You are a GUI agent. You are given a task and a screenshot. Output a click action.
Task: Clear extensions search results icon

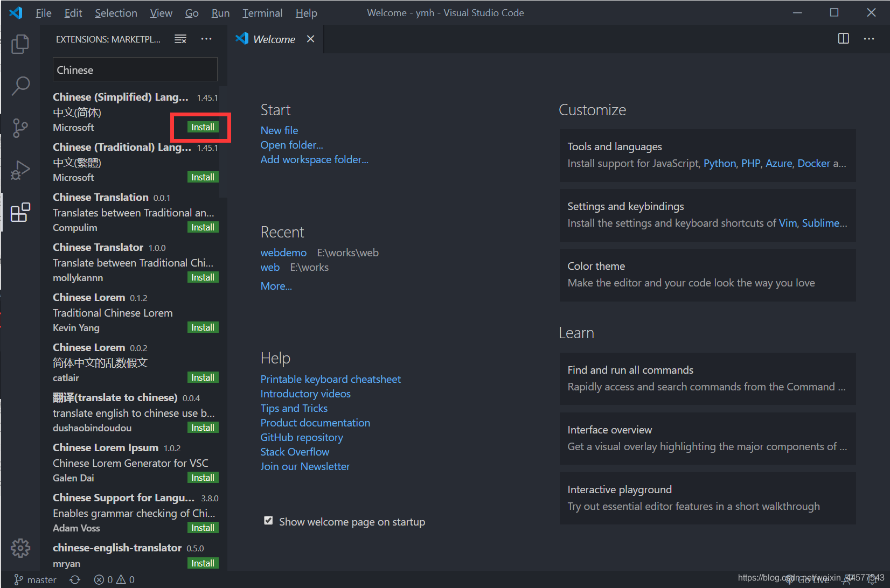coord(180,39)
